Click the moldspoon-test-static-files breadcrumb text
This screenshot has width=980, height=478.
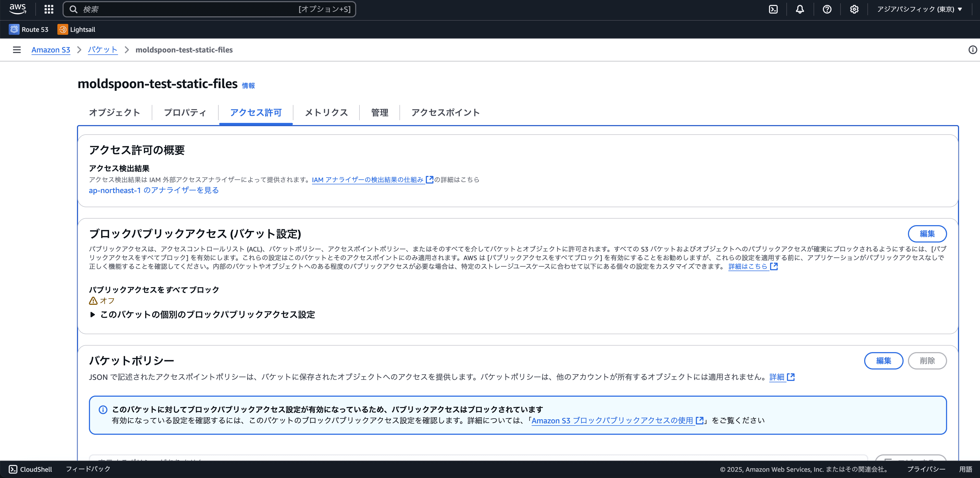[x=184, y=50]
